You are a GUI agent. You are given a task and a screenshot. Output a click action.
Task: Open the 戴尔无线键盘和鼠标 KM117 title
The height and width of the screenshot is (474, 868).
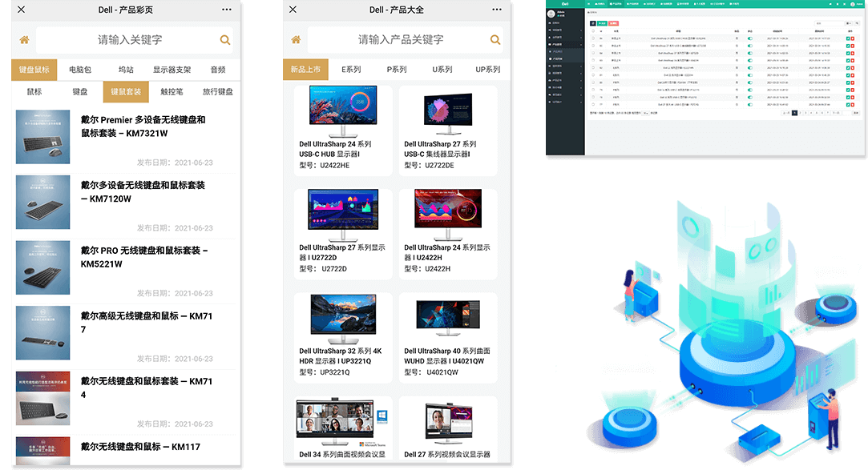pyautogui.click(x=140, y=447)
